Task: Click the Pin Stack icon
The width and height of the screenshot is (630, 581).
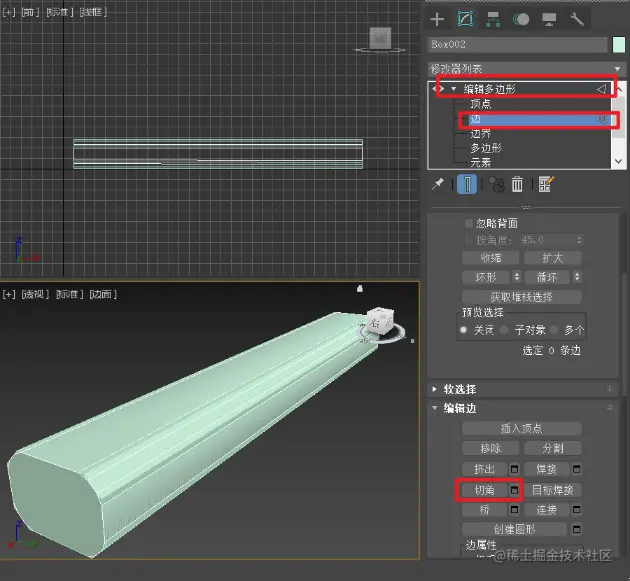Action: 438,184
